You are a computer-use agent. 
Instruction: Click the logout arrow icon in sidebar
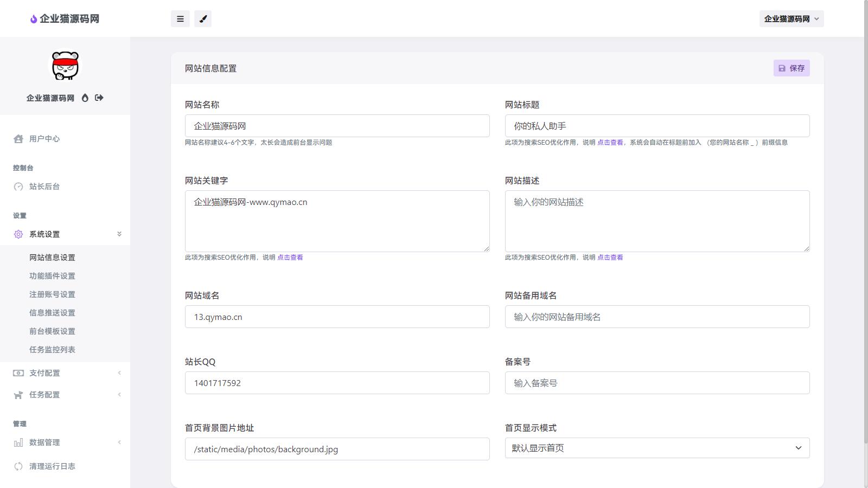tap(99, 98)
